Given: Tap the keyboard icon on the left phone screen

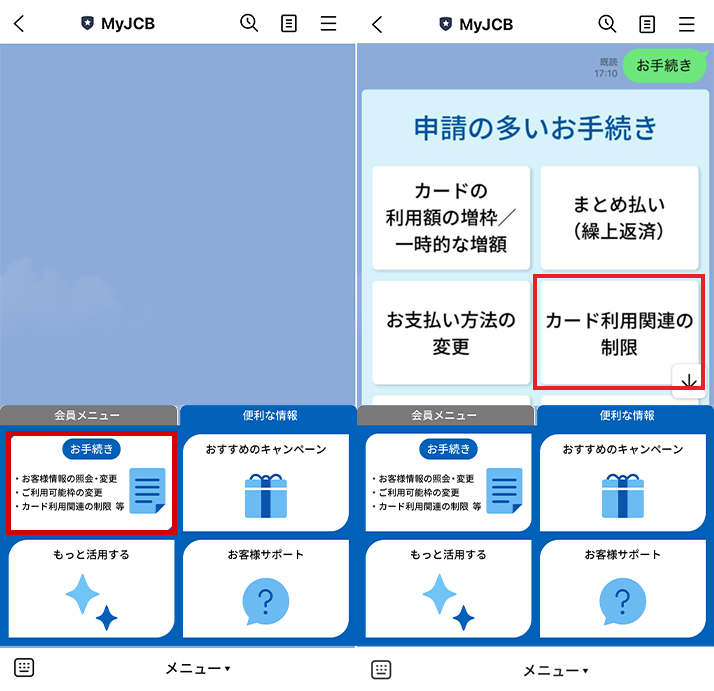Looking at the screenshot, I should click(x=24, y=668).
